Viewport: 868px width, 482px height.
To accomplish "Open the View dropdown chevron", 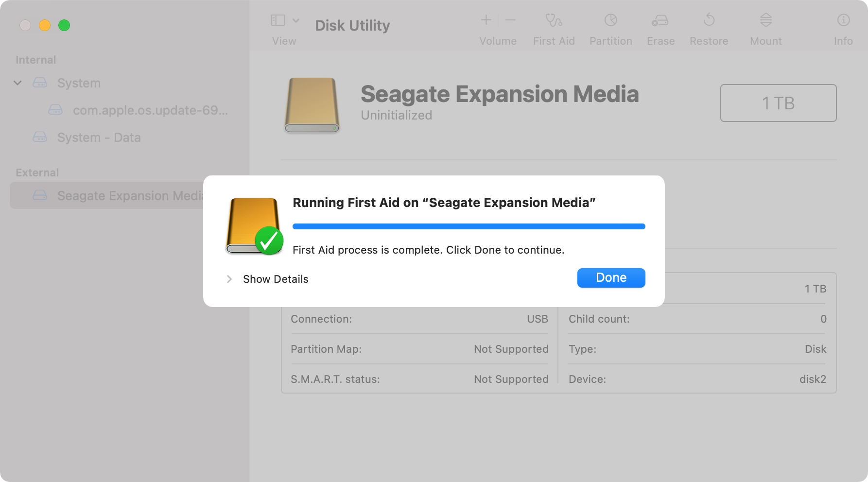I will [x=295, y=20].
